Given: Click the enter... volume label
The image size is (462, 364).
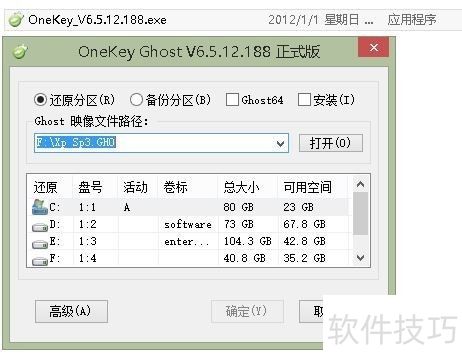Looking at the screenshot, I should click(187, 242).
